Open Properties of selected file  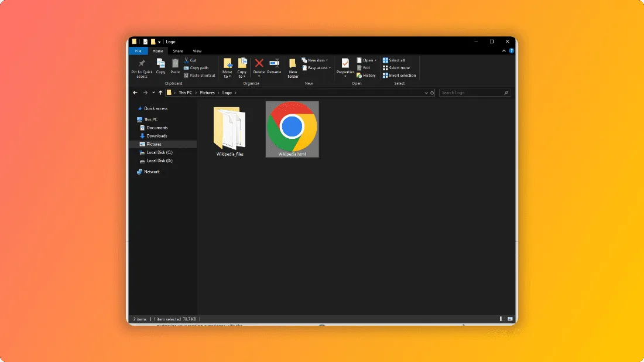pos(345,68)
